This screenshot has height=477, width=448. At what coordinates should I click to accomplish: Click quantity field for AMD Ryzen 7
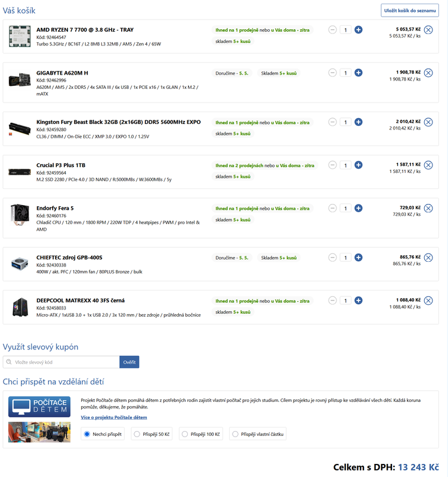345,30
